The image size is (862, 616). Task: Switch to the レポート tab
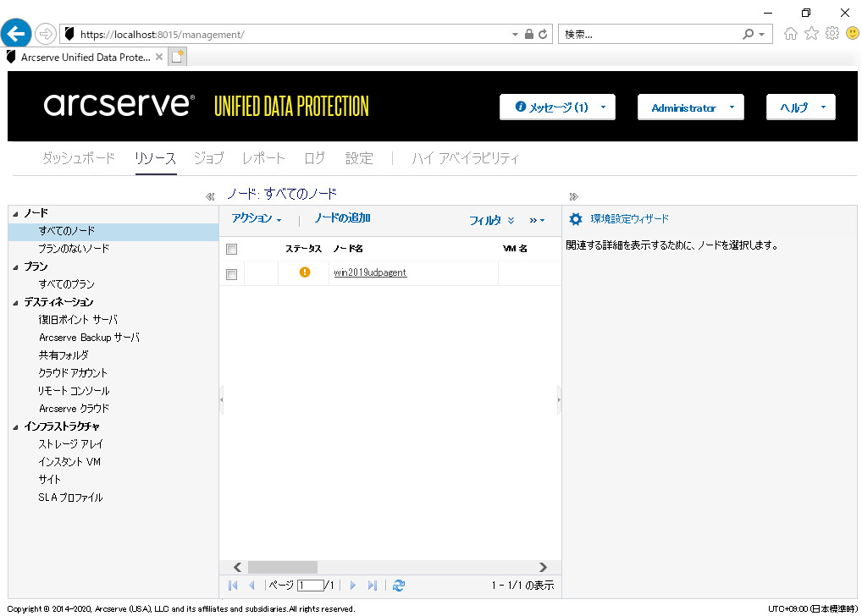[x=264, y=158]
